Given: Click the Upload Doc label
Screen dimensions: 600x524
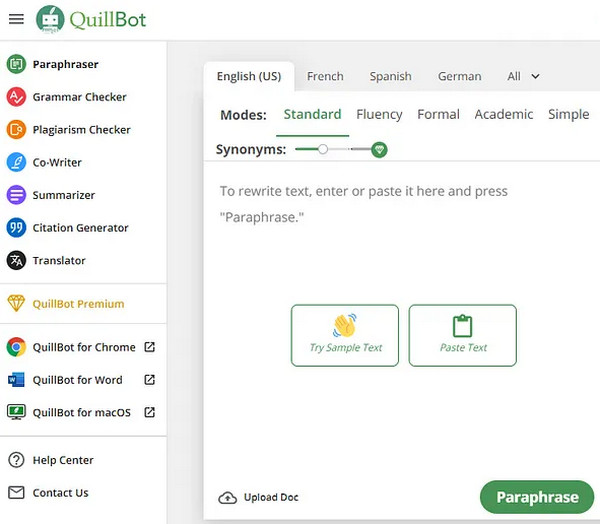Looking at the screenshot, I should (x=271, y=497).
